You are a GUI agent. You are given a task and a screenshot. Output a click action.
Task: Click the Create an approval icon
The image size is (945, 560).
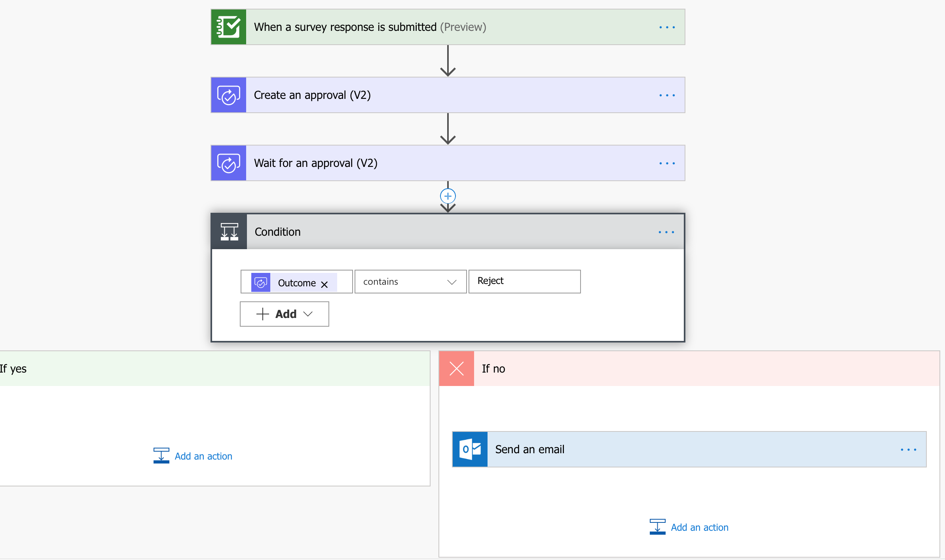(x=228, y=95)
